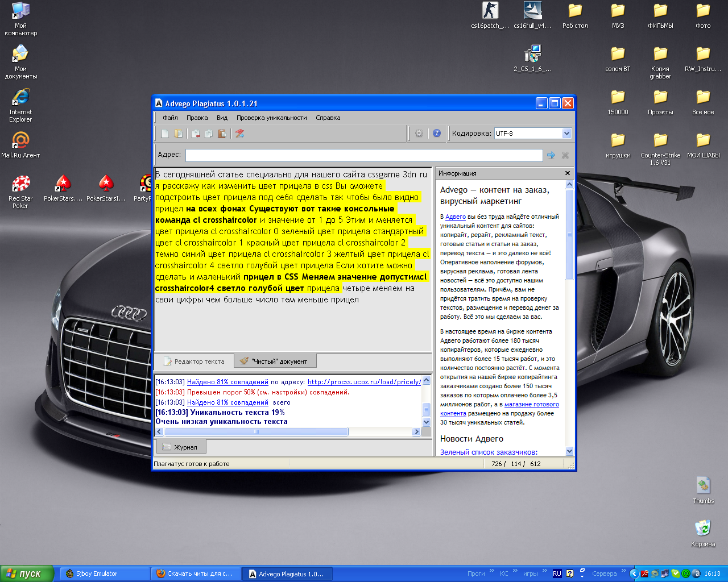Open a file using the toolbar icon
The height and width of the screenshot is (582, 728).
coord(179,134)
